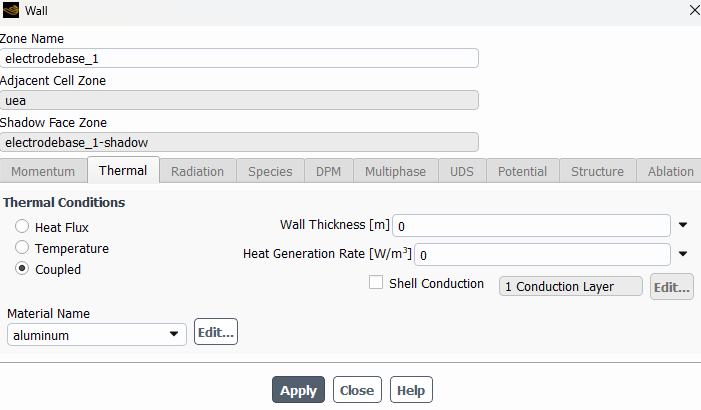Go to the Multiphase tab
This screenshot has height=410, width=701.
(x=394, y=171)
